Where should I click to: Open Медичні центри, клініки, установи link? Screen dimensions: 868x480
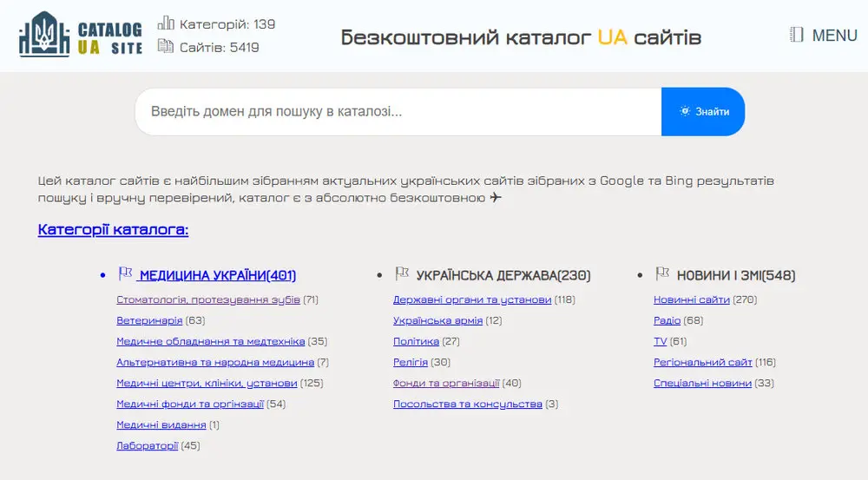pyautogui.click(x=207, y=383)
